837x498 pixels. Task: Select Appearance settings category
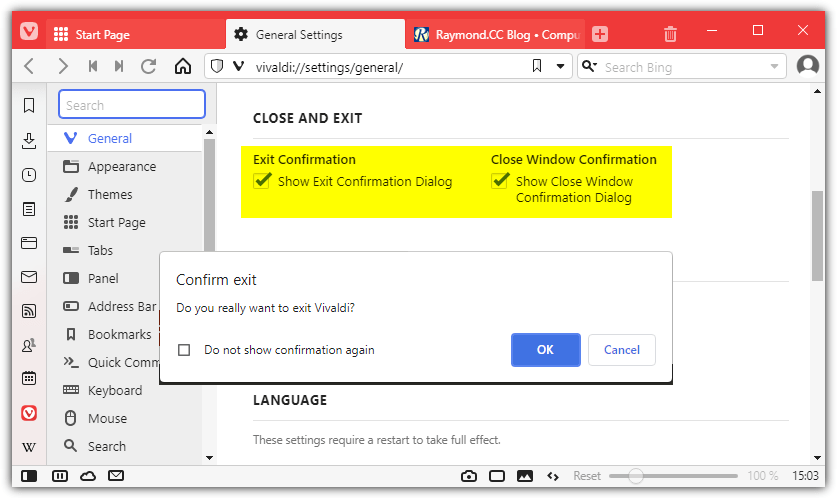point(124,167)
